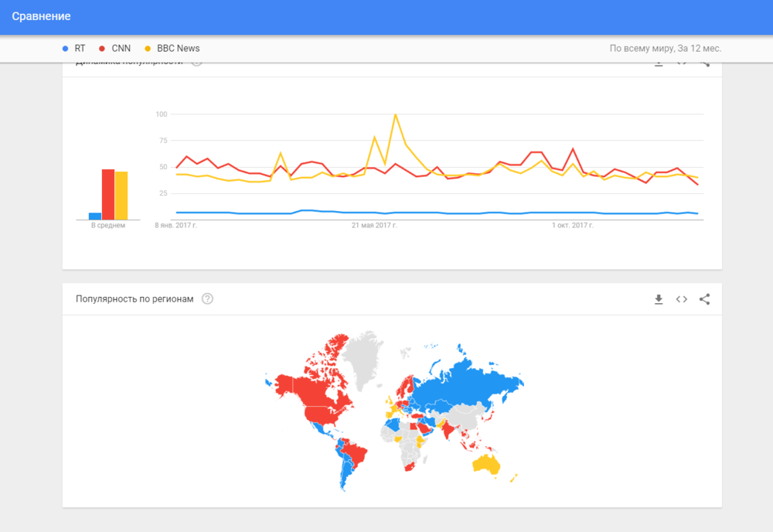The height and width of the screenshot is (532, 773).
Task: Click the BBC News peak at 100
Action: click(x=396, y=115)
